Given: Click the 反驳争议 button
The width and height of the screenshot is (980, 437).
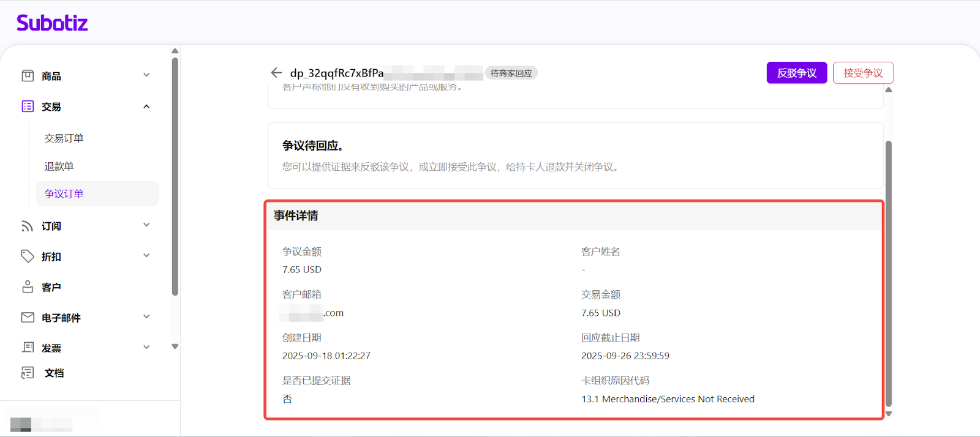Looking at the screenshot, I should [796, 73].
